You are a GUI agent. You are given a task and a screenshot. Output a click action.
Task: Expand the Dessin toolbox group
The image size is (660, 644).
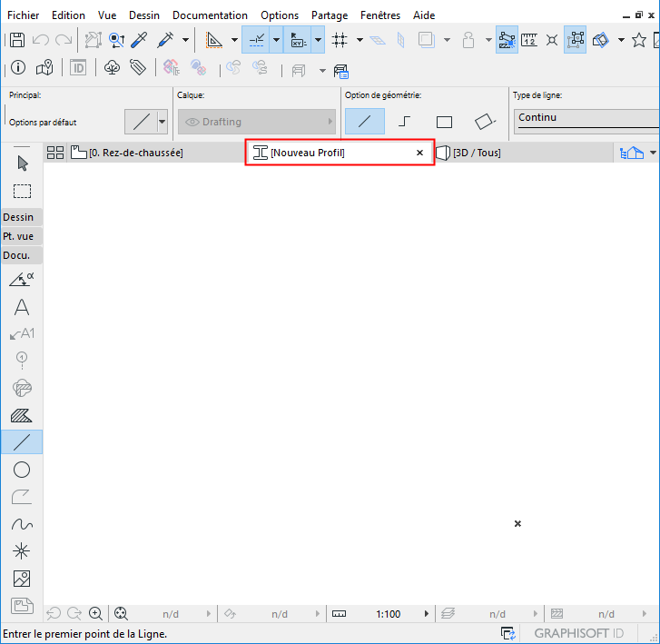click(x=22, y=217)
